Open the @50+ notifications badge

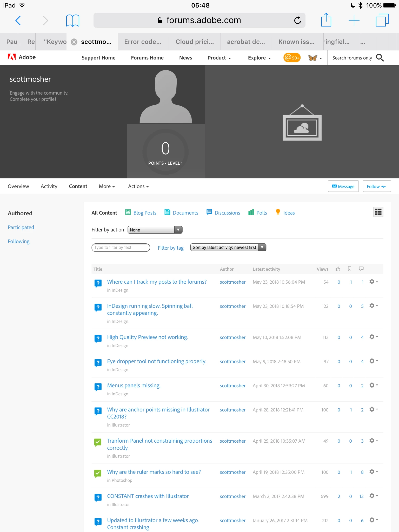coord(292,57)
